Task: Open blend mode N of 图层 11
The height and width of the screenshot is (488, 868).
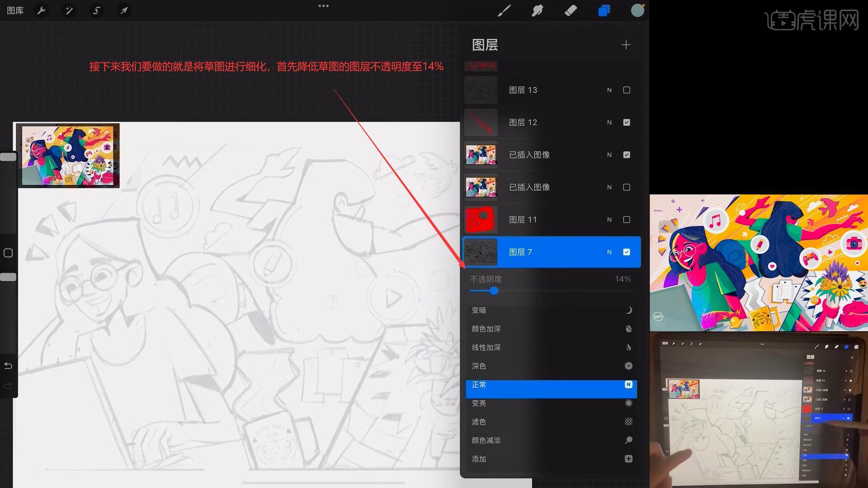Action: pyautogui.click(x=609, y=220)
